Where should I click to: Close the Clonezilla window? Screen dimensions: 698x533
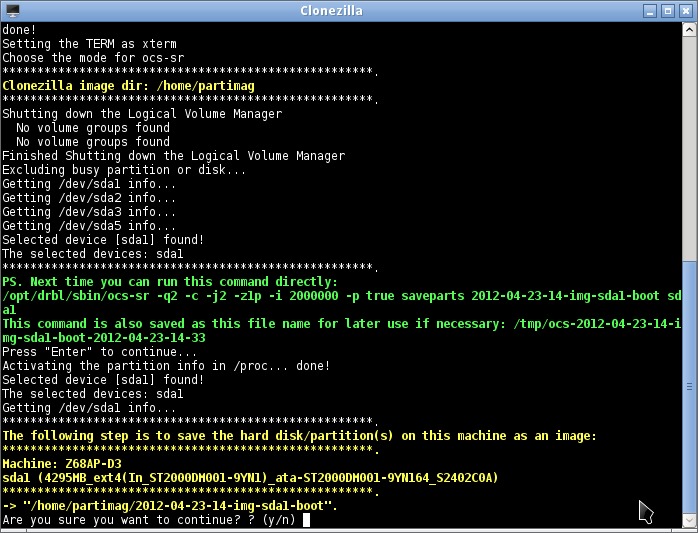686,10
